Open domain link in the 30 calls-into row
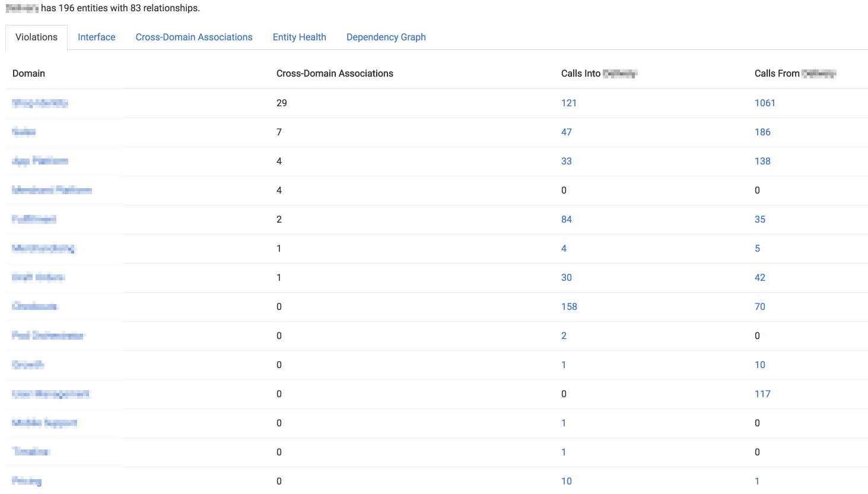The height and width of the screenshot is (494, 868). click(x=38, y=277)
